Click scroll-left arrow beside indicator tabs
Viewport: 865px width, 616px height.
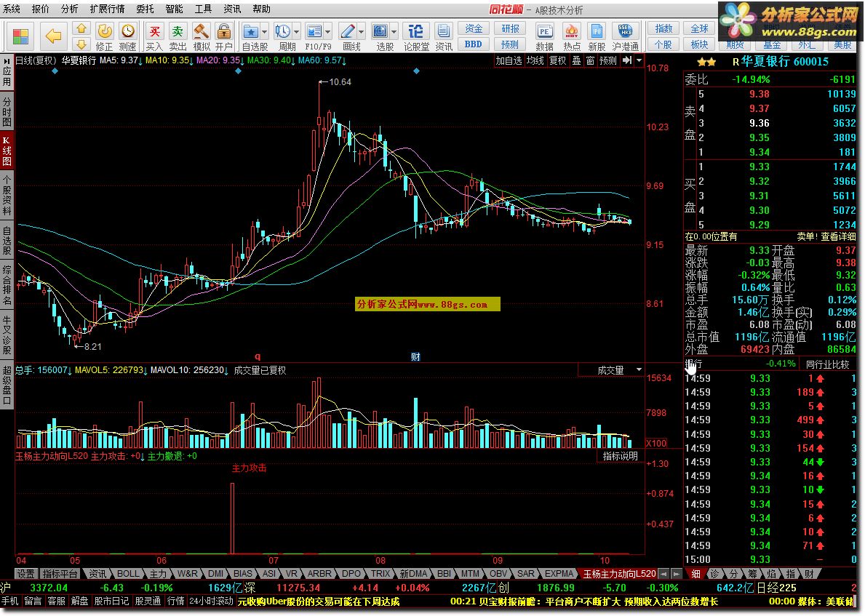click(x=663, y=574)
